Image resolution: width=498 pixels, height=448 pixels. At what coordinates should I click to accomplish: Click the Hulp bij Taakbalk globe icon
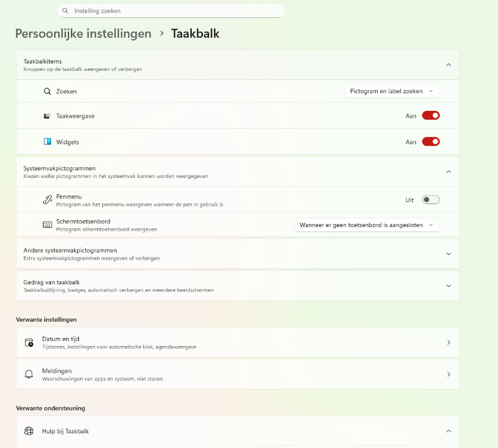click(x=29, y=431)
